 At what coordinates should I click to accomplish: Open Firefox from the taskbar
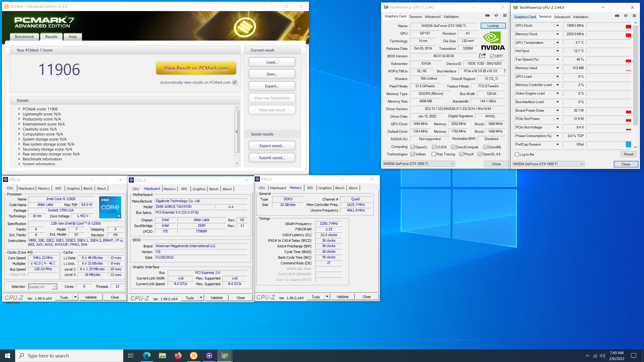pos(178,356)
